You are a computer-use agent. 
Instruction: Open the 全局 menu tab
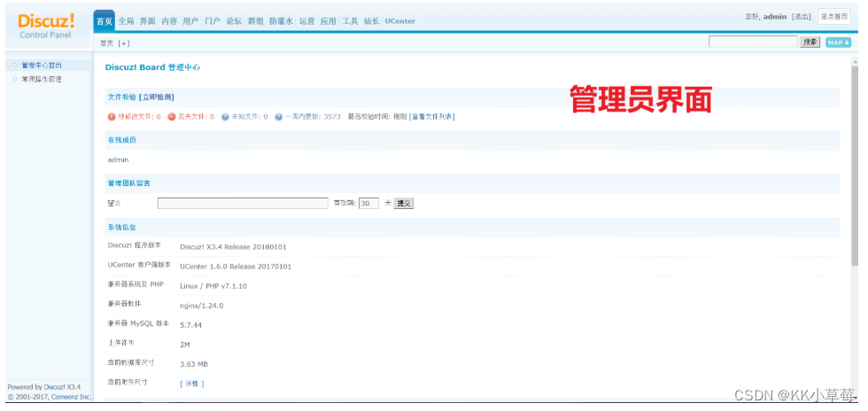pos(126,21)
